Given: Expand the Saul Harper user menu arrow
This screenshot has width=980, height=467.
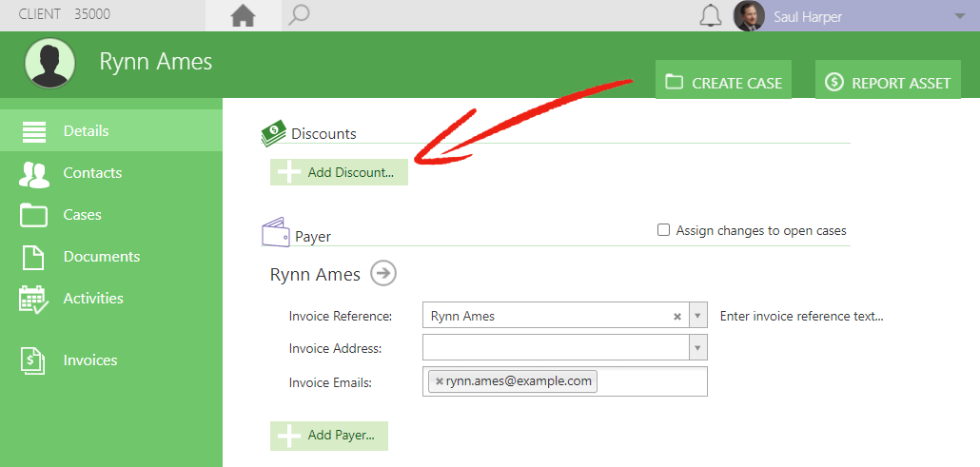Looking at the screenshot, I should point(960,16).
